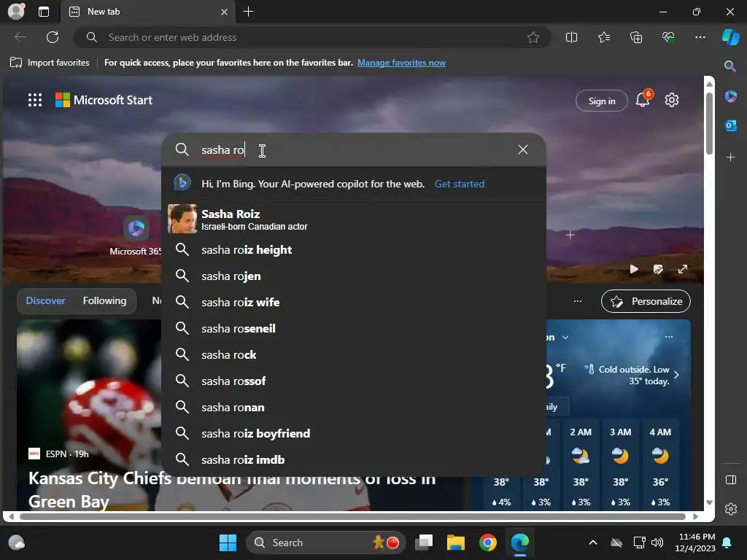Open the Windows Start menu

point(228,542)
